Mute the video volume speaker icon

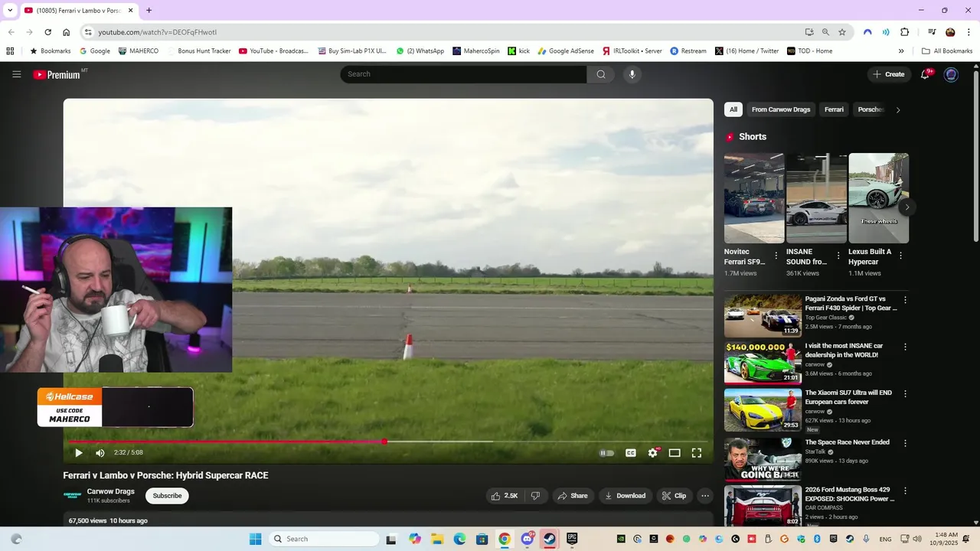[x=100, y=453]
